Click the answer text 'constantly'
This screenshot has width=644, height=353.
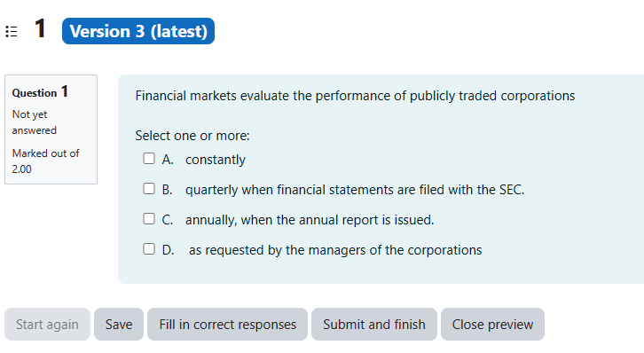point(216,160)
